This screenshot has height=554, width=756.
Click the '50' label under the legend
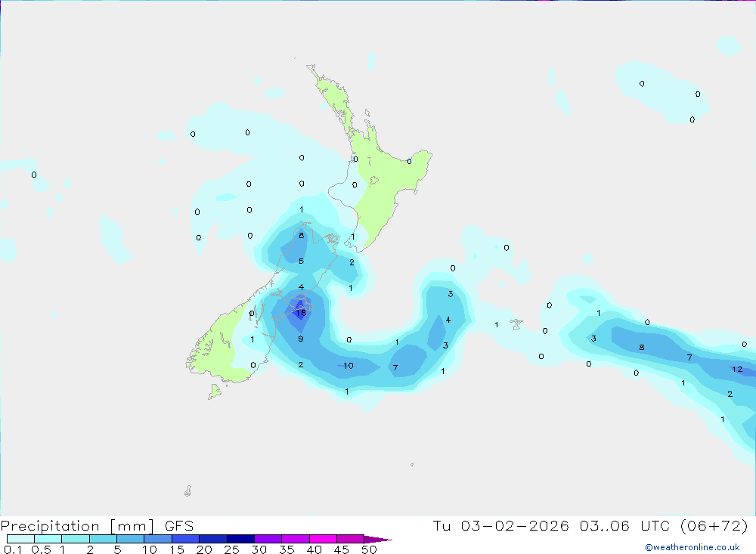pos(369,549)
